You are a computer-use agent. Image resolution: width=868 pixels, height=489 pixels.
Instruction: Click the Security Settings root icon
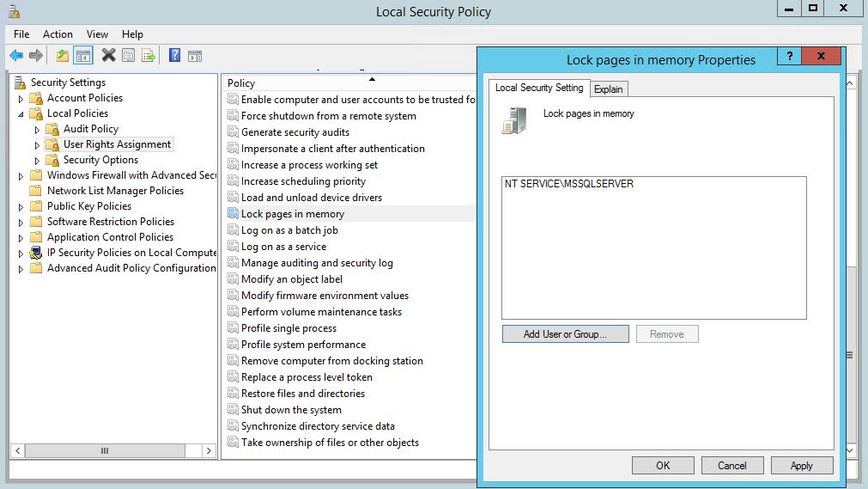[21, 83]
